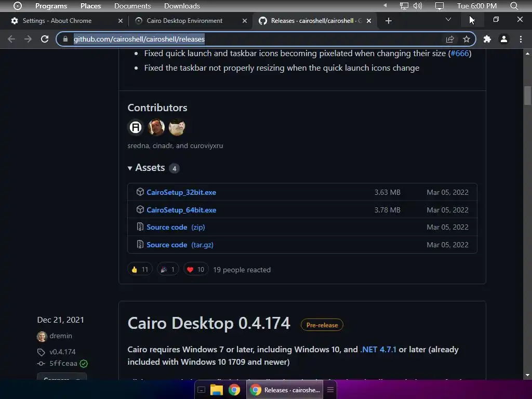Open tag v0.4.174 link

pos(62,352)
